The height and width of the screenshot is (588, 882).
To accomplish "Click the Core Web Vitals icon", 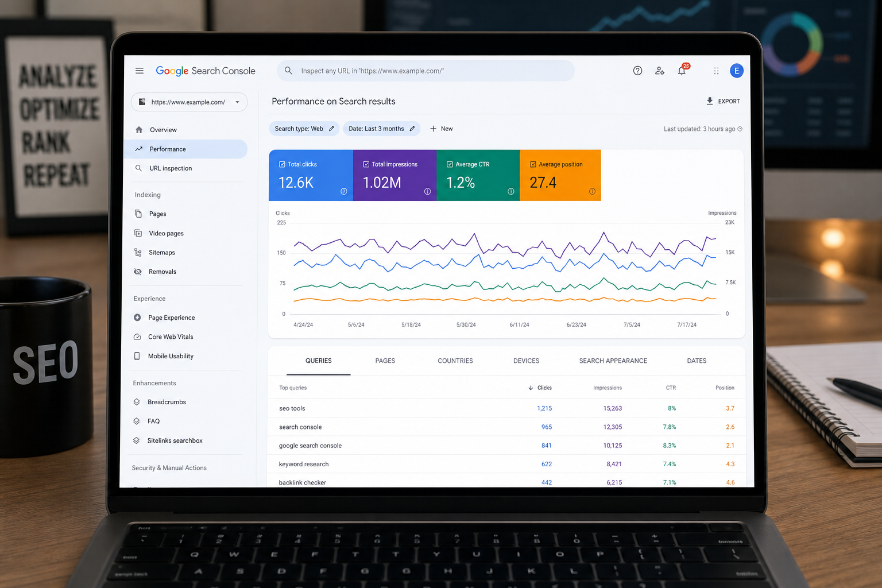I will 137,337.
